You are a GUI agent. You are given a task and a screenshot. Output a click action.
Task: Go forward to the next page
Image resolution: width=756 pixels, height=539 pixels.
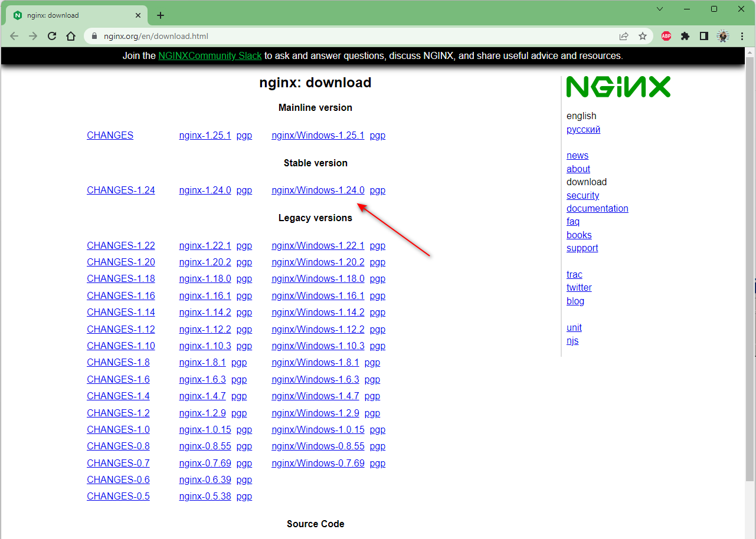[x=33, y=36]
